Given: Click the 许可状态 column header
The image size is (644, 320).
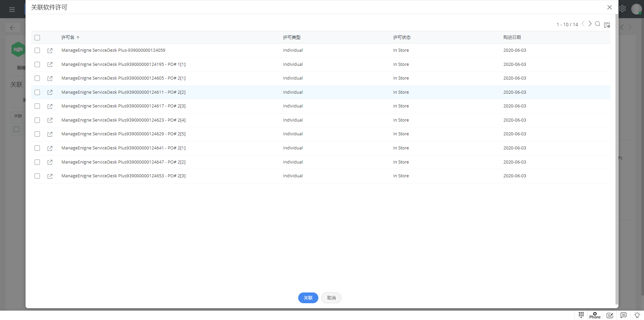Looking at the screenshot, I should pyautogui.click(x=402, y=37).
